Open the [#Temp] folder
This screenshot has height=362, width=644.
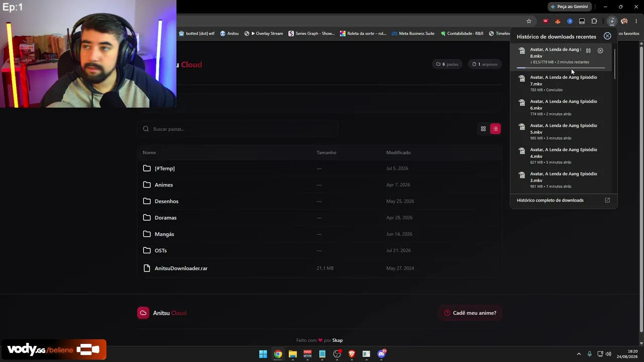click(x=319, y=168)
